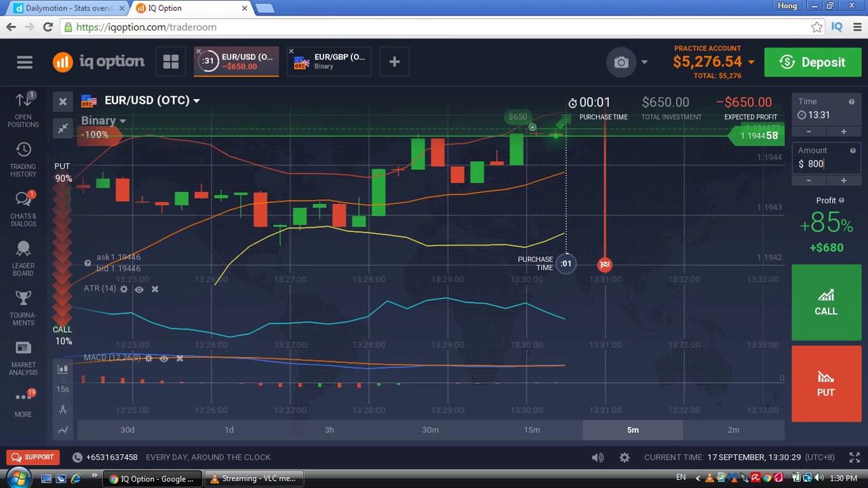Click the red PUT button
The height and width of the screenshot is (488, 868).
pos(826,384)
